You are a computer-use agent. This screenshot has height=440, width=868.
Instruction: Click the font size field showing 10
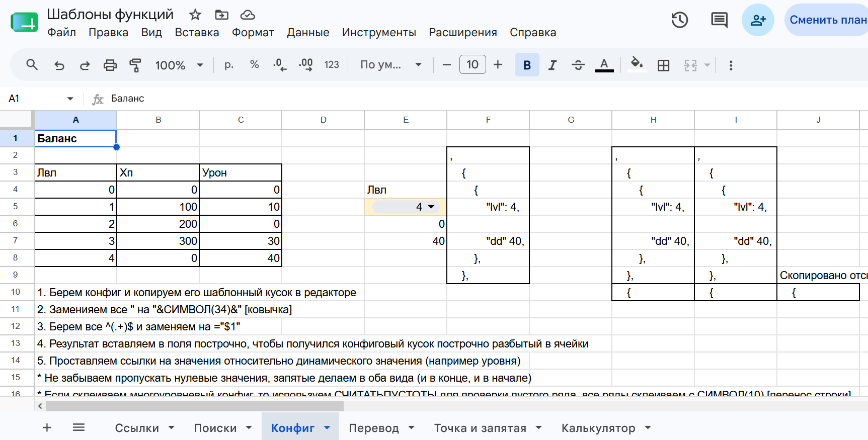(x=472, y=65)
